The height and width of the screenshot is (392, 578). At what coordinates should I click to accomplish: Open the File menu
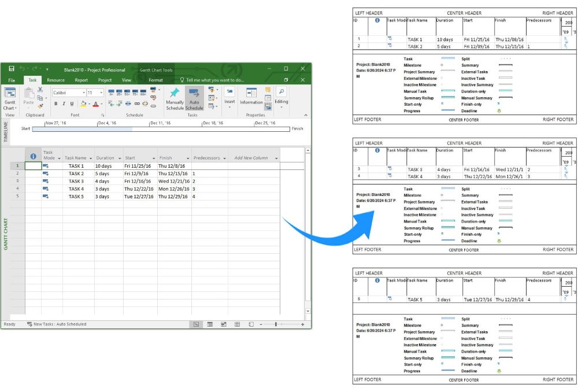click(12, 80)
